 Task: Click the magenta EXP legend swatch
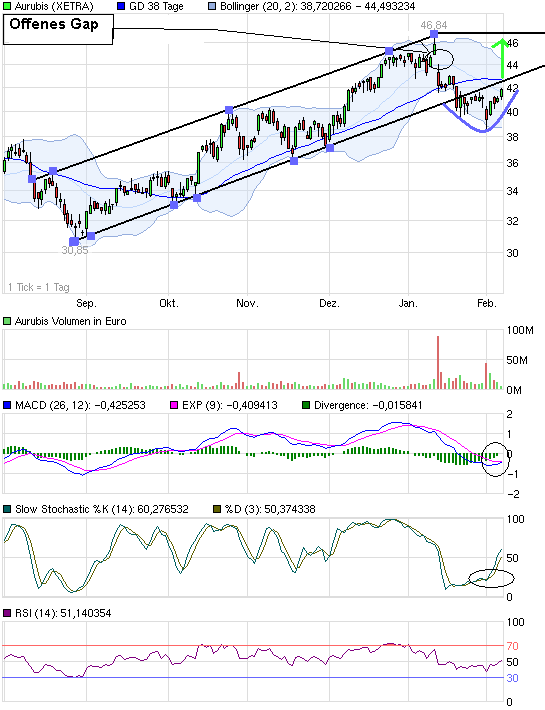click(173, 405)
